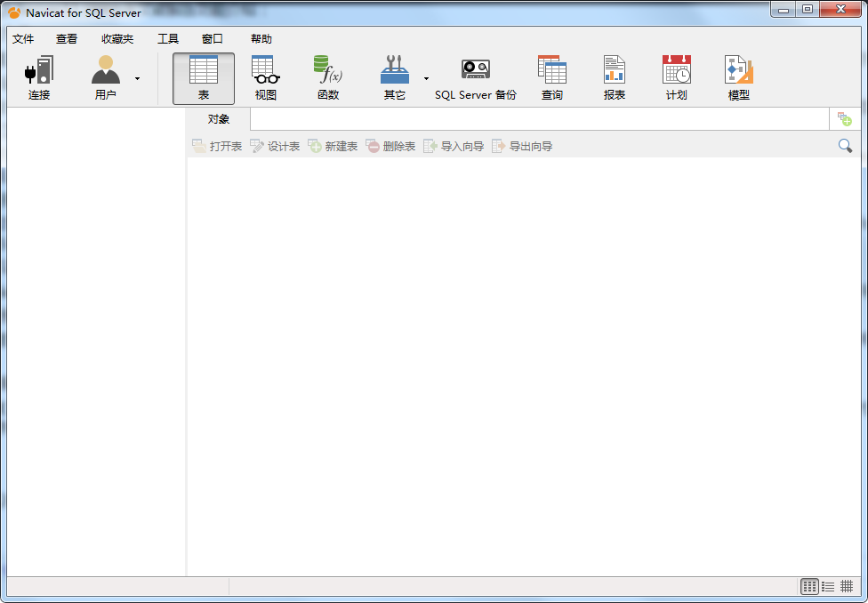Switch to list view in status bar
Screen dimensions: 868x603
pos(828,586)
